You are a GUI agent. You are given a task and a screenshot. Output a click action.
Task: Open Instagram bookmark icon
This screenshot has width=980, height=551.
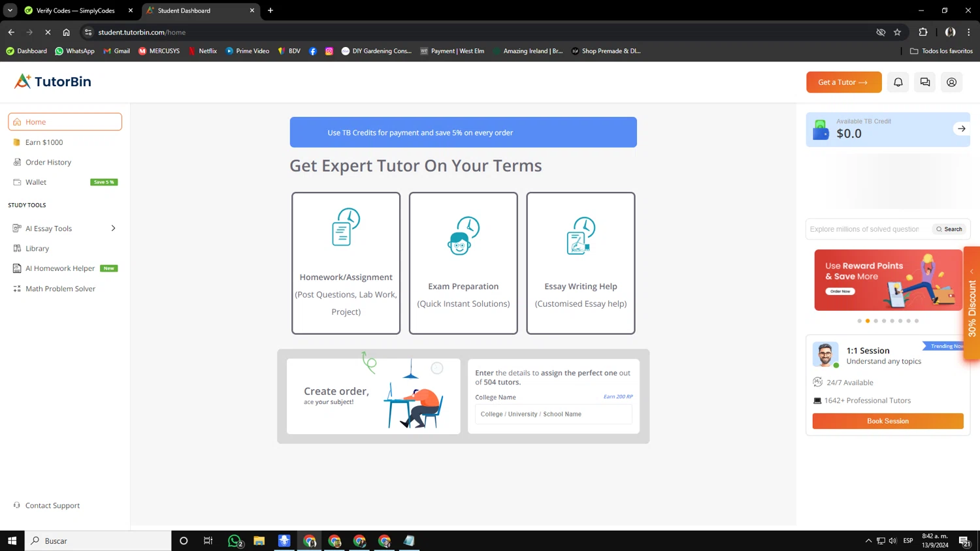tap(329, 51)
